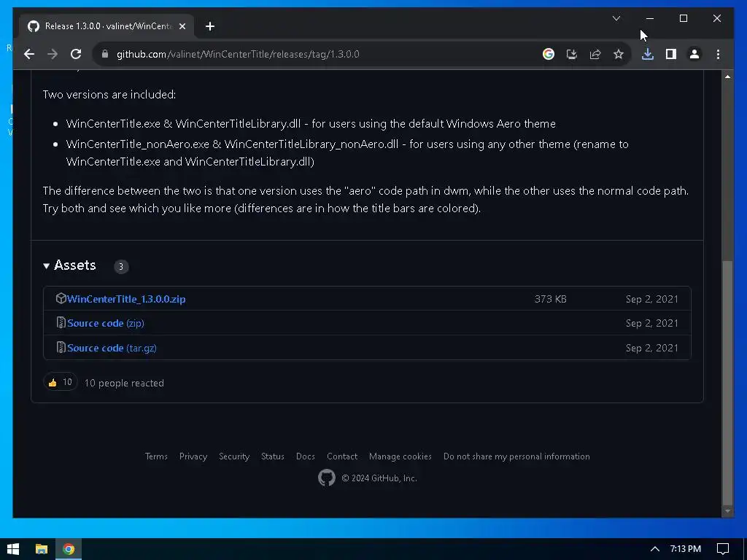View site information lock icon
The image size is (747, 560).
105,54
